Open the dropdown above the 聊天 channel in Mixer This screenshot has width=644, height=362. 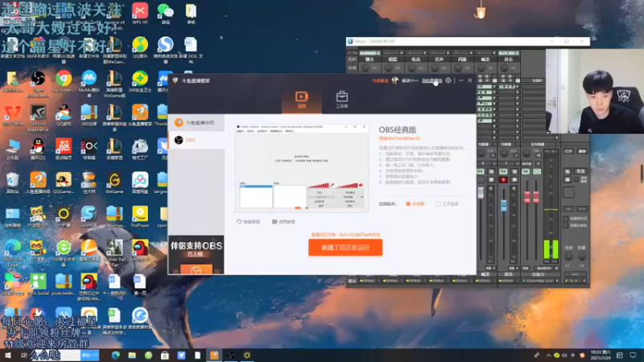[x=370, y=53]
